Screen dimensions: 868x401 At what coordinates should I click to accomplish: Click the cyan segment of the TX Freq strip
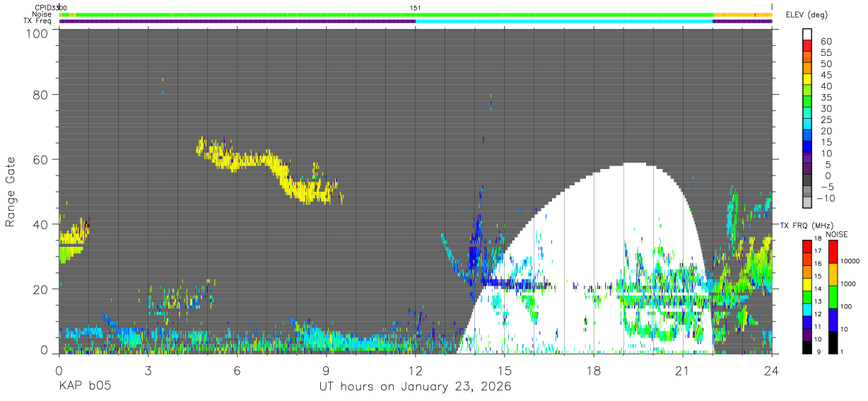pyautogui.click(x=564, y=21)
